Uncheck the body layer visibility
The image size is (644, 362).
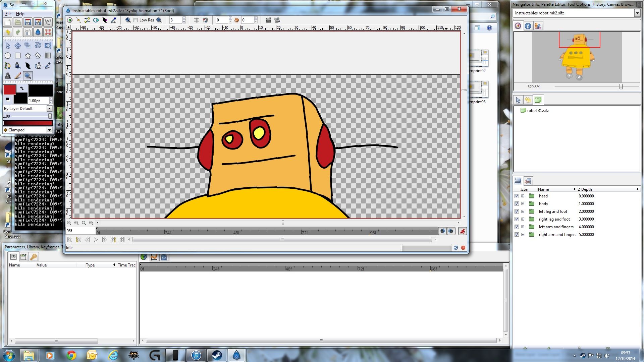point(517,203)
